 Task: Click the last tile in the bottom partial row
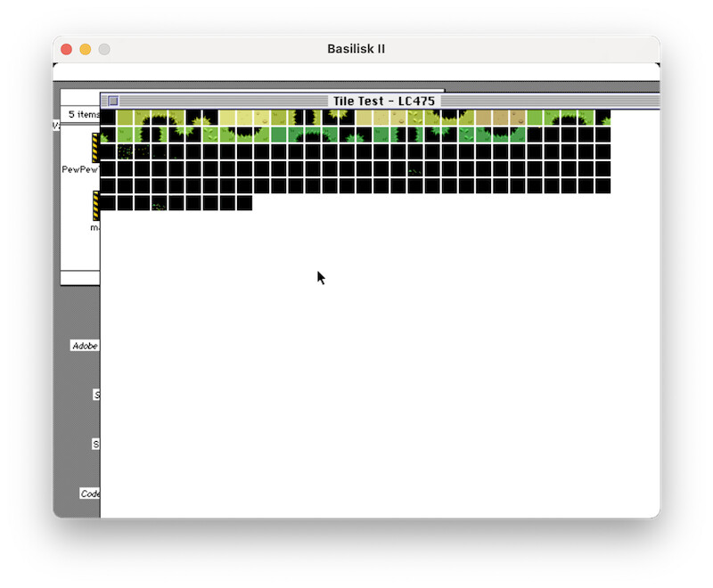[x=244, y=203]
